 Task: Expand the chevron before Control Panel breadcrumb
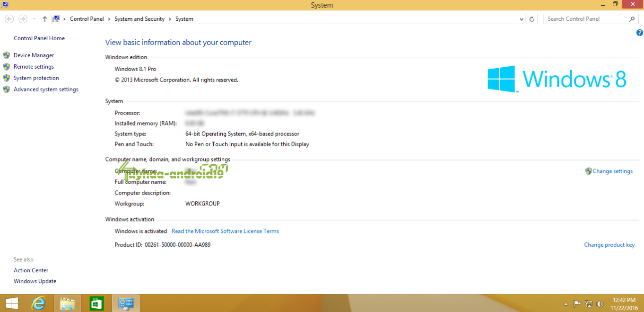click(65, 19)
